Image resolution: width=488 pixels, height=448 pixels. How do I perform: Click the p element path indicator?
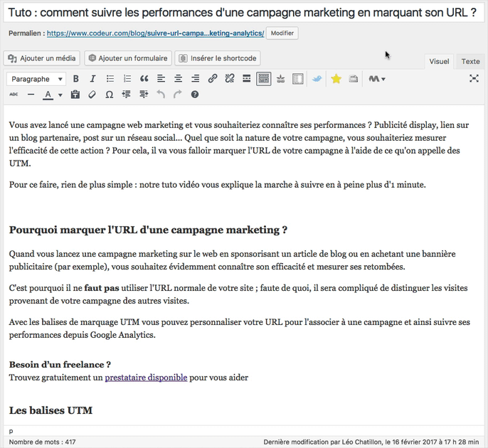[x=11, y=431]
